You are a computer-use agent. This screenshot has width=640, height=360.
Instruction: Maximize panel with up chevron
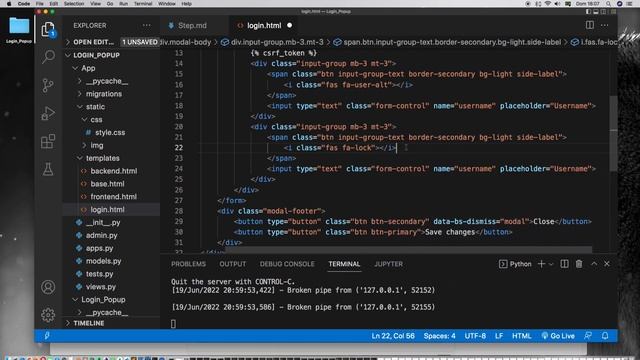pyautogui.click(x=594, y=264)
